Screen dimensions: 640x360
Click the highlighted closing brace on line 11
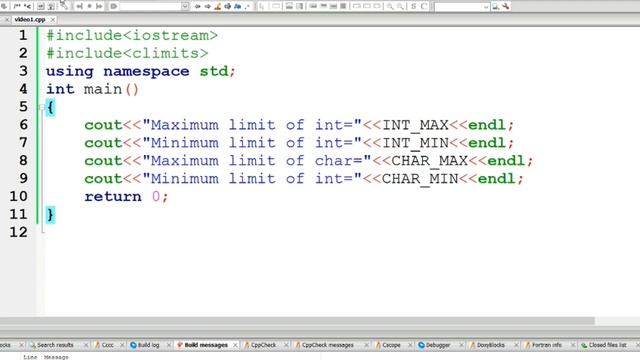50,215
